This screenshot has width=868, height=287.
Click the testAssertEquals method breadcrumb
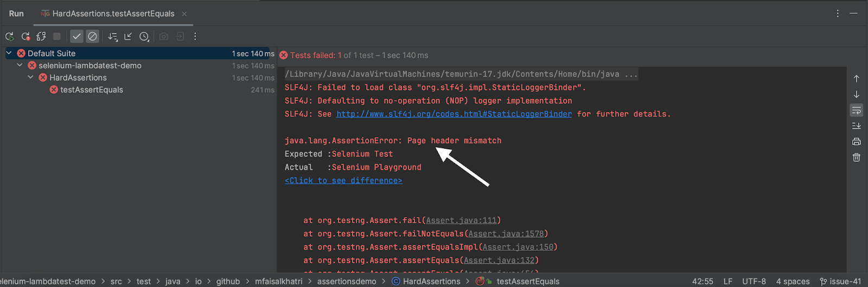(518, 281)
